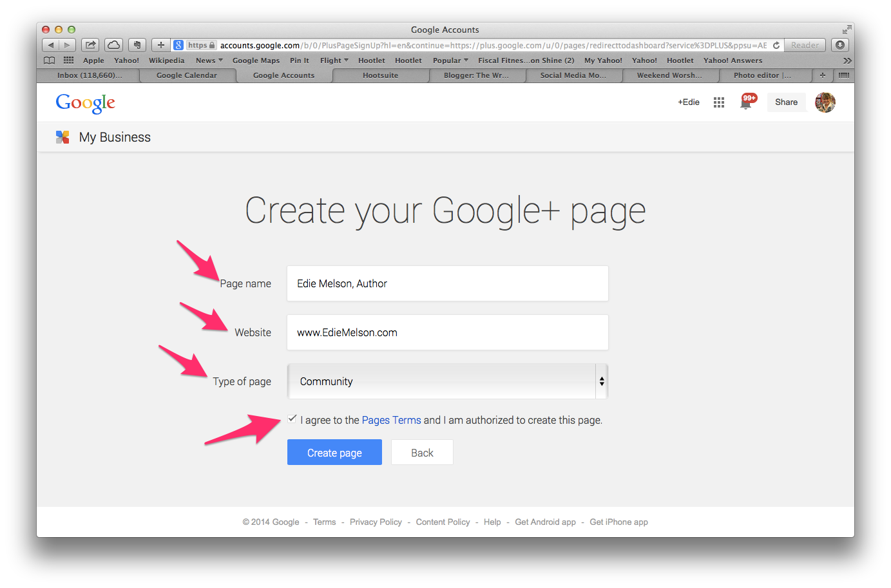Expand the Popular bookmarks folder

450,61
